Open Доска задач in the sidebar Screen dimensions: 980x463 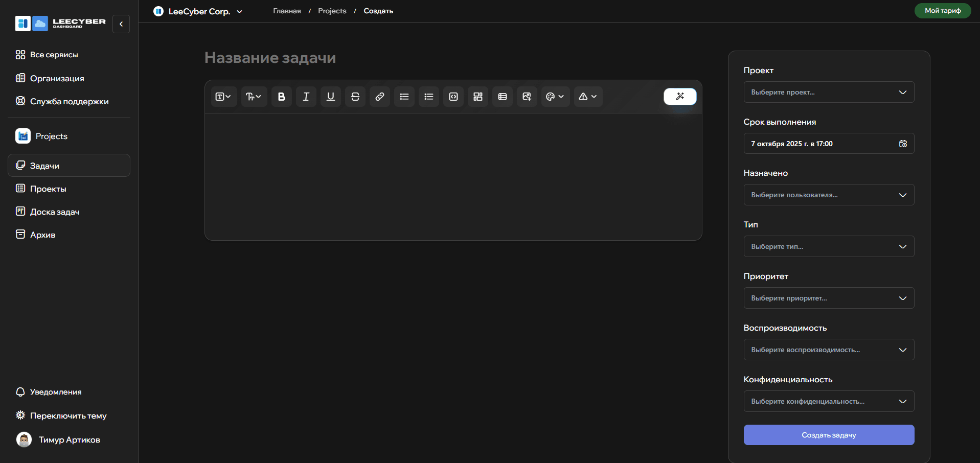[x=55, y=212]
